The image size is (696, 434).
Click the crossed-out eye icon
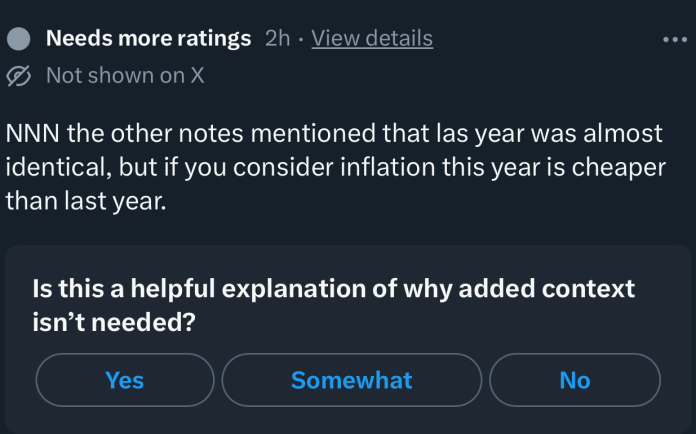19,76
